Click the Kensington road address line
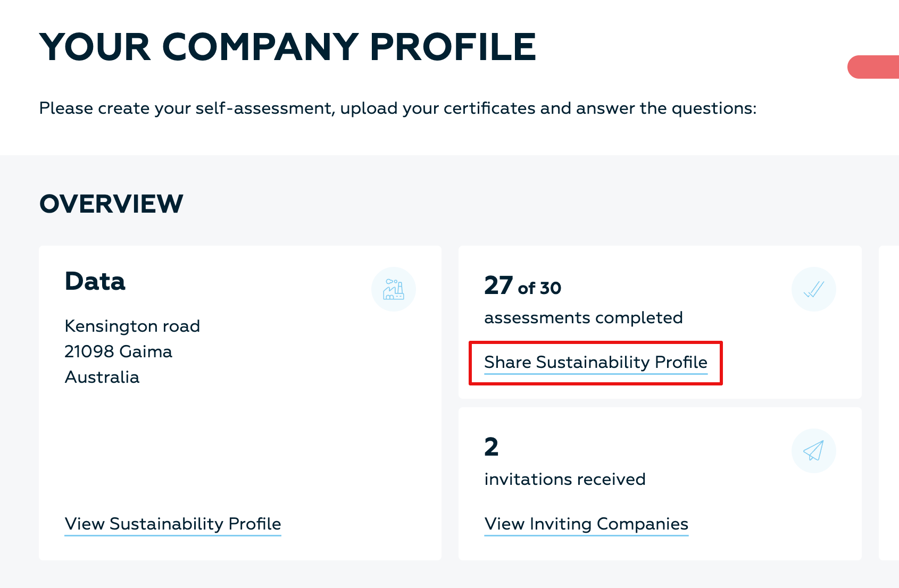 click(132, 326)
